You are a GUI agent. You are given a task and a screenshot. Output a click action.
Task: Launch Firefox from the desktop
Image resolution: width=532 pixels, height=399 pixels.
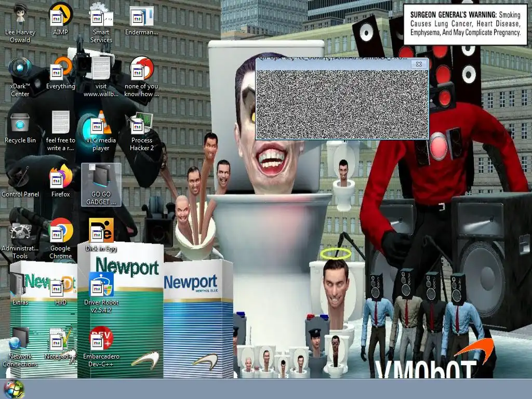60,182
